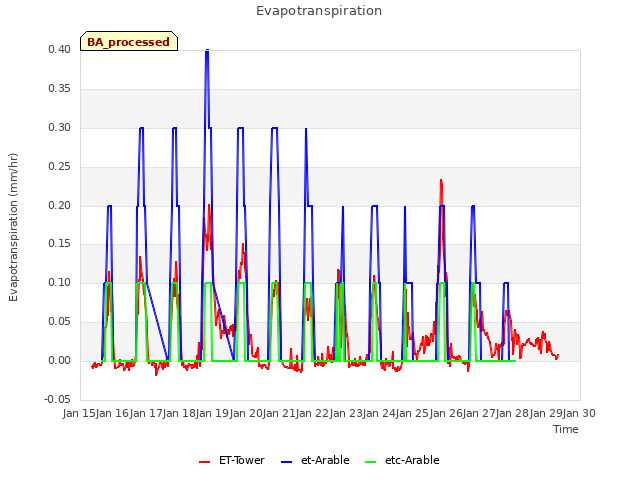Screen dimensions: 640x480
Task: Toggle the et-Arable legend entry
Action: point(315,460)
